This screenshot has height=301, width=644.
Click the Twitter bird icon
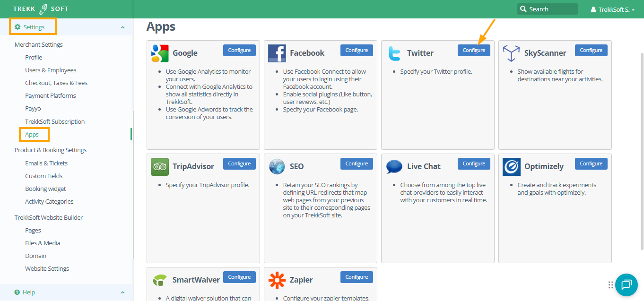tap(394, 53)
